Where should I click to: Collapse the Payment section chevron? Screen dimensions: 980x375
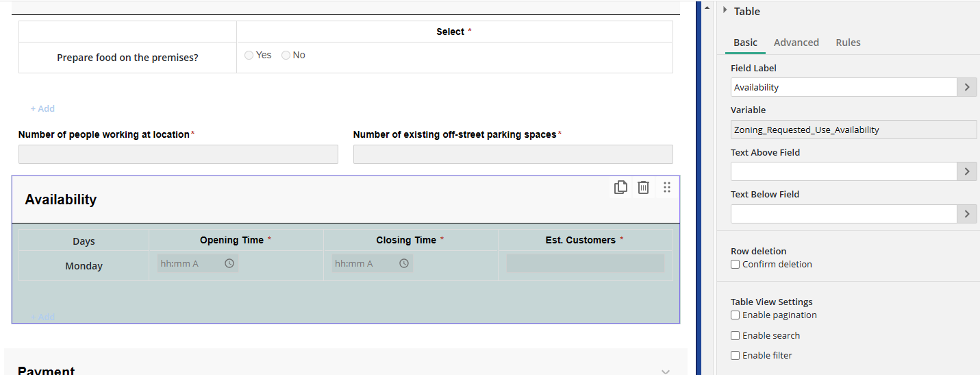point(666,371)
